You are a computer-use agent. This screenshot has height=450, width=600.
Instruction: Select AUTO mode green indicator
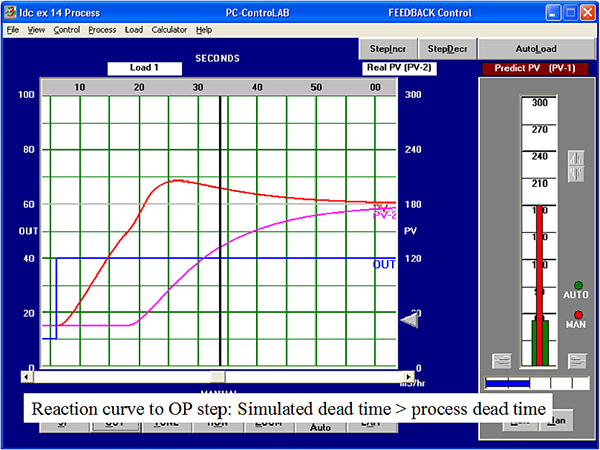pos(578,285)
